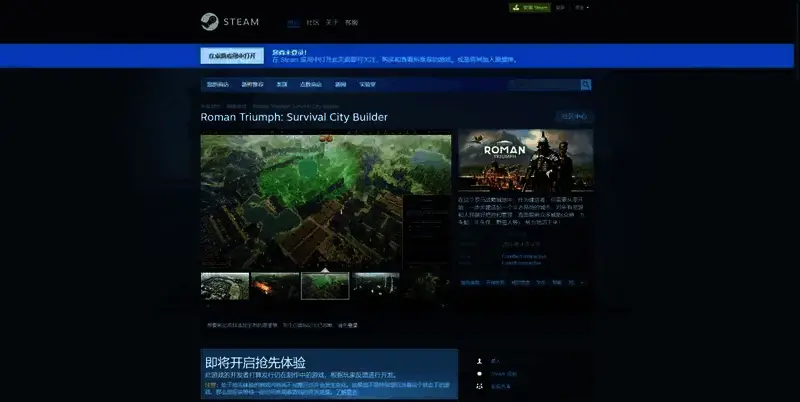Click the Roman Triumph breadcrumb link

point(296,106)
